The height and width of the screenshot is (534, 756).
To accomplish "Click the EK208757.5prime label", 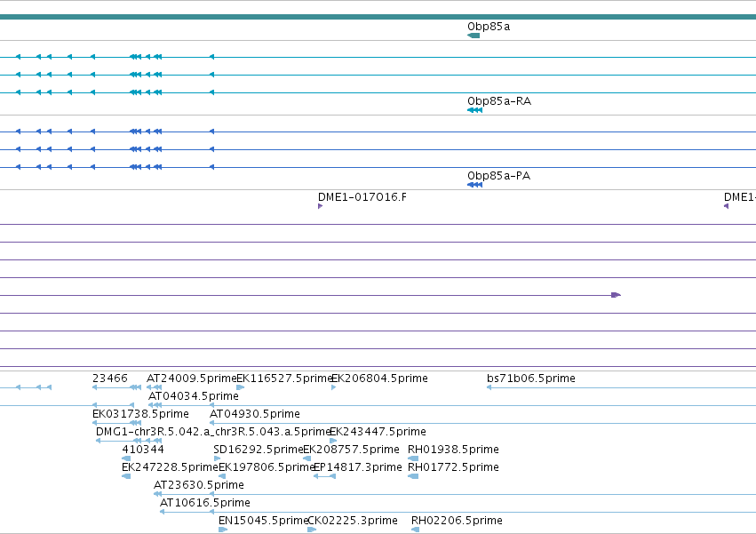I will click(x=351, y=450).
